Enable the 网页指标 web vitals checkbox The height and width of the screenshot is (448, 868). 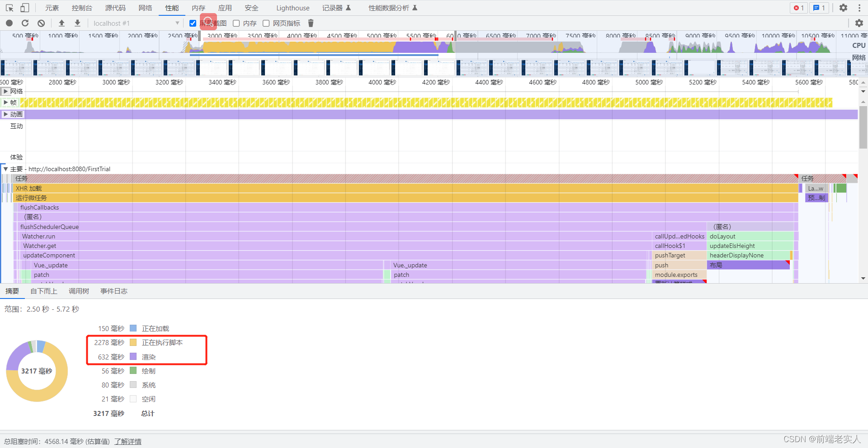click(266, 23)
